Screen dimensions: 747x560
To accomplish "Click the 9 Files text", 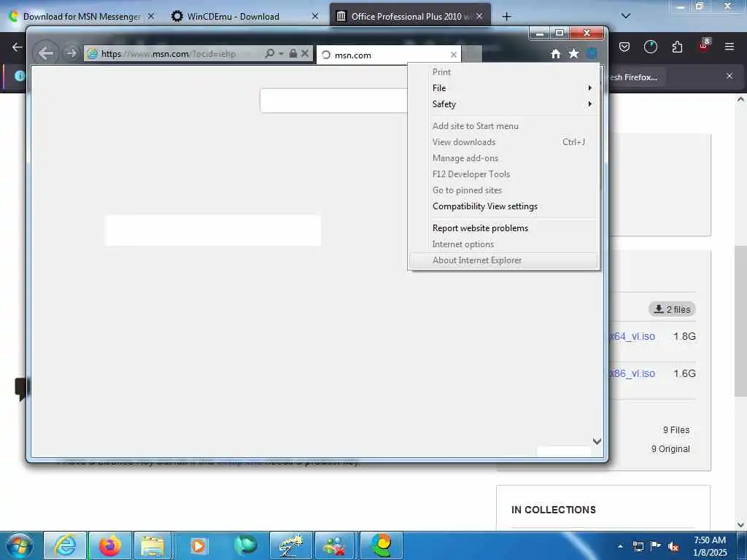I will (676, 430).
